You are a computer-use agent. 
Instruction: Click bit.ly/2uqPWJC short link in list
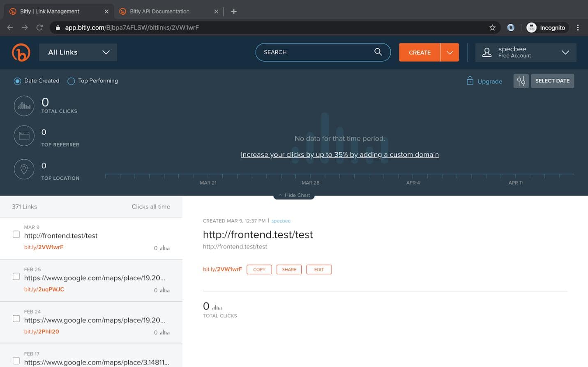(44, 289)
